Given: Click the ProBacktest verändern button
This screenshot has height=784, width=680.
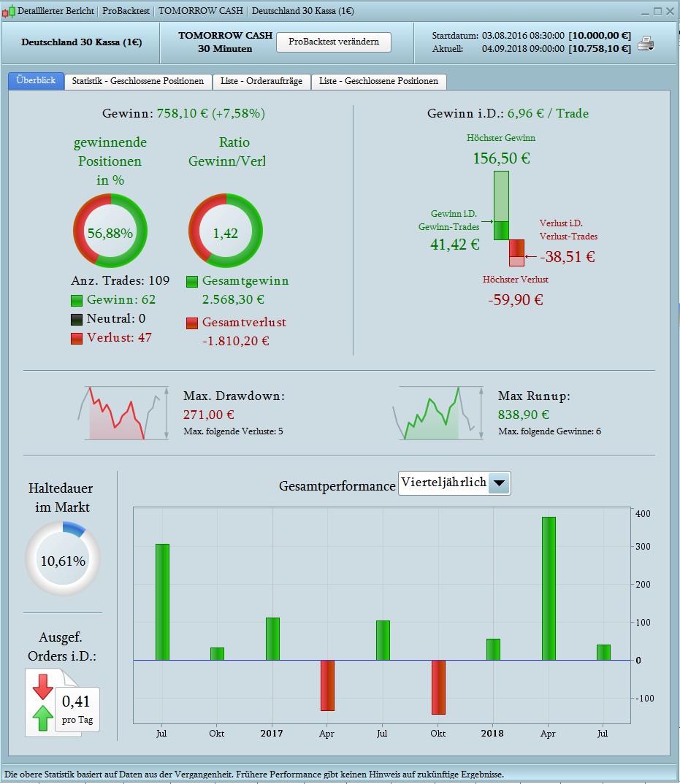Looking at the screenshot, I should click(334, 42).
